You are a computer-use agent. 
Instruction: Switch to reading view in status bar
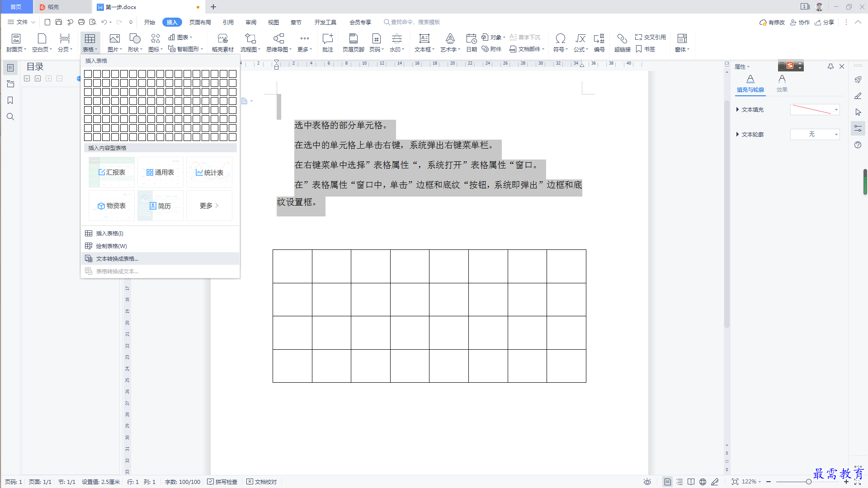click(691, 482)
